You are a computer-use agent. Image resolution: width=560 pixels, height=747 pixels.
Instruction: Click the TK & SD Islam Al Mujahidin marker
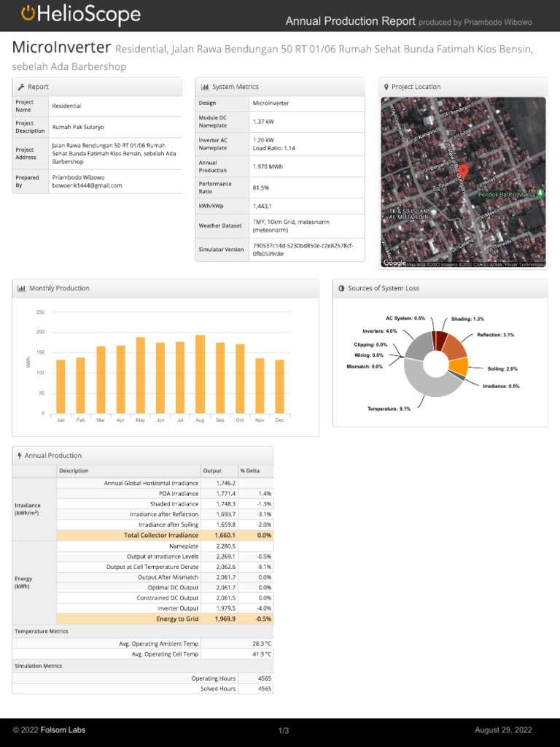pyautogui.click(x=434, y=213)
